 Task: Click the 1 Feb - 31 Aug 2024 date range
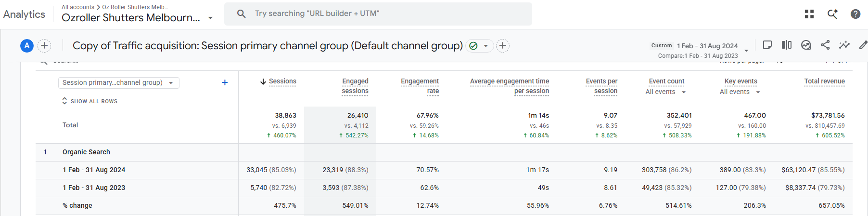(x=707, y=46)
